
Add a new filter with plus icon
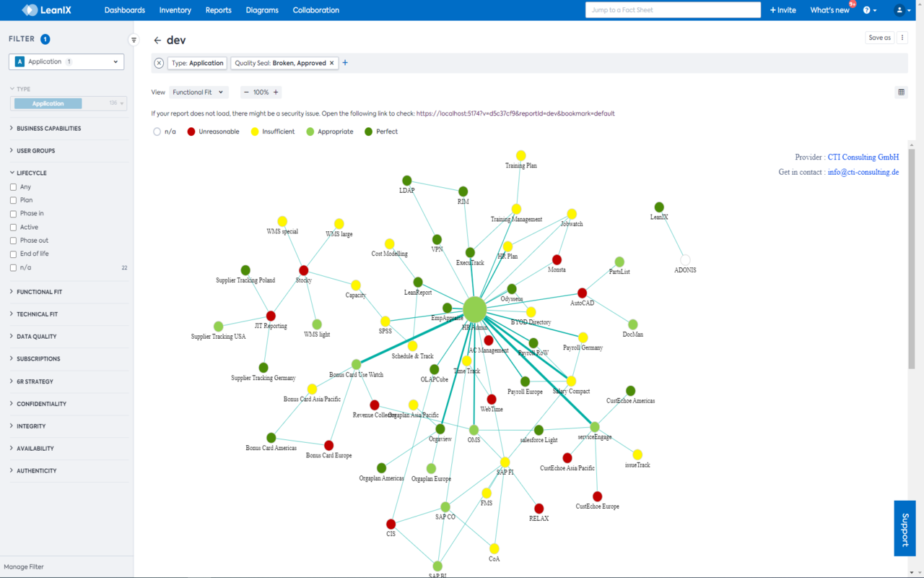[x=345, y=63]
